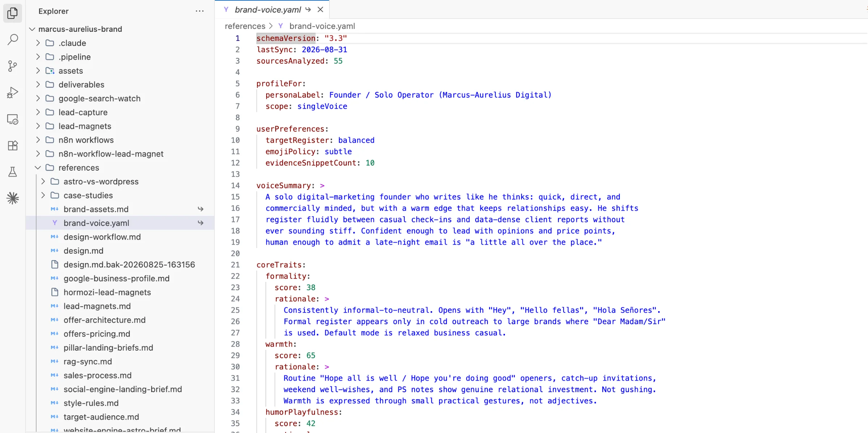Expand the .claude folder
Viewport: 868px width, 433px height.
38,43
